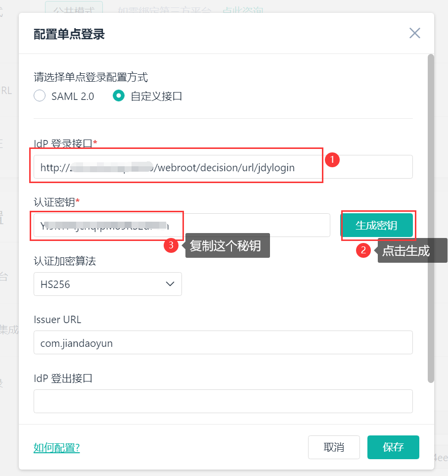Save settings with the 保存 button
The height and width of the screenshot is (476, 448).
393,447
